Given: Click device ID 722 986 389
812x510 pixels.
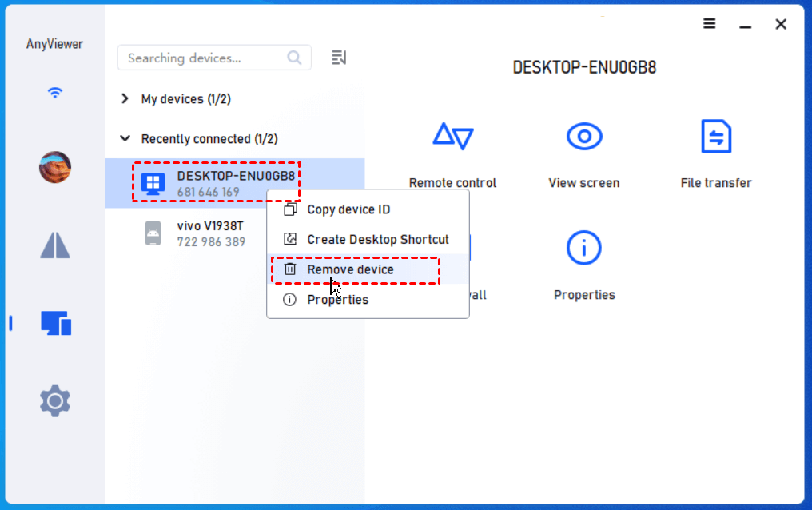Looking at the screenshot, I should pyautogui.click(x=211, y=241).
